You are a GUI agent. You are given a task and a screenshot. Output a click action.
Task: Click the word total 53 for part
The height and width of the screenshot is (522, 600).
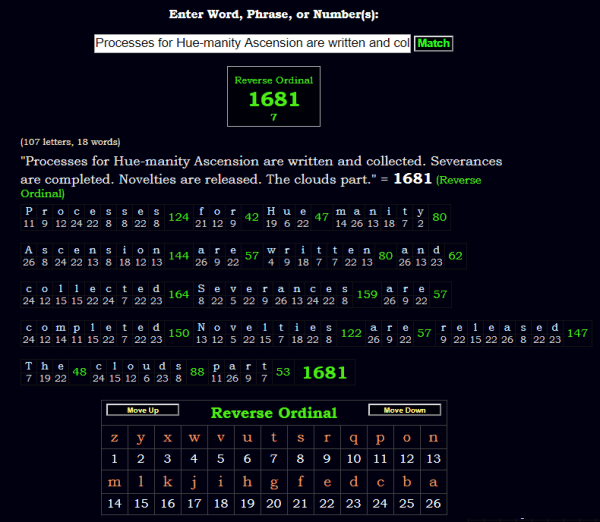point(283,372)
